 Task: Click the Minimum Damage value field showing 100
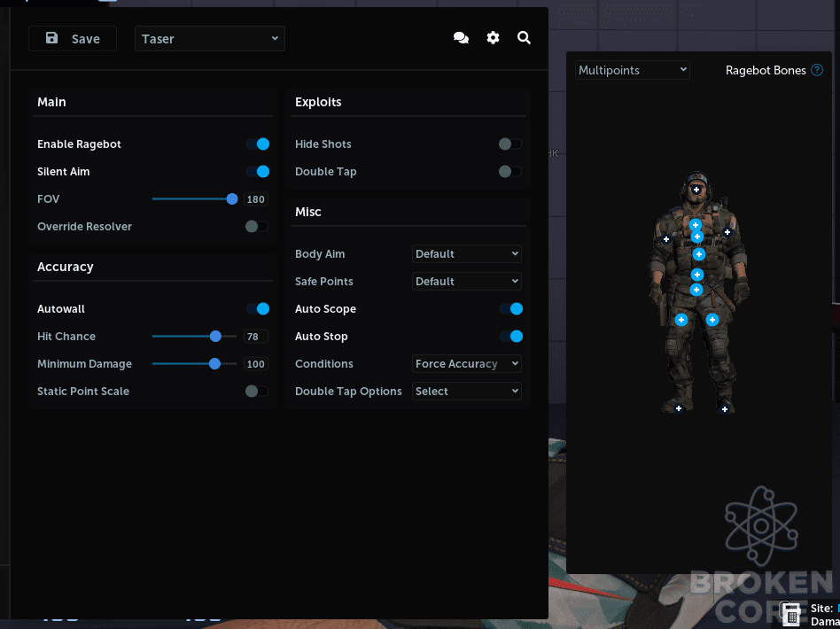click(x=256, y=364)
